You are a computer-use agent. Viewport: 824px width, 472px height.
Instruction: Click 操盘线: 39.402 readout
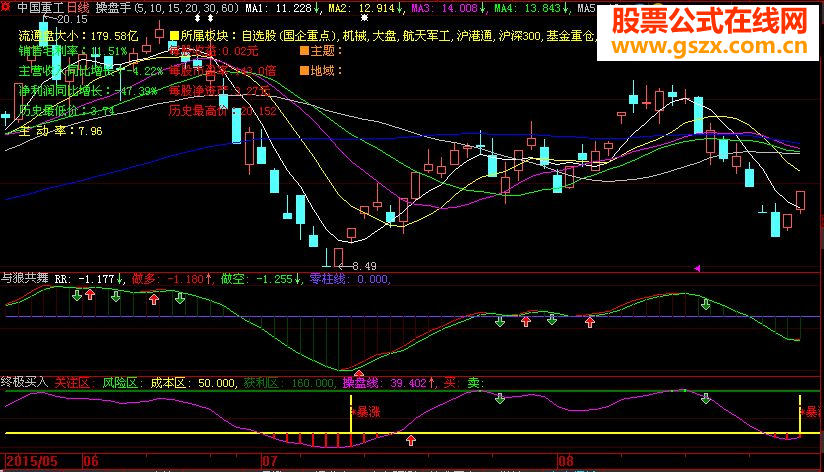pyautogui.click(x=384, y=383)
